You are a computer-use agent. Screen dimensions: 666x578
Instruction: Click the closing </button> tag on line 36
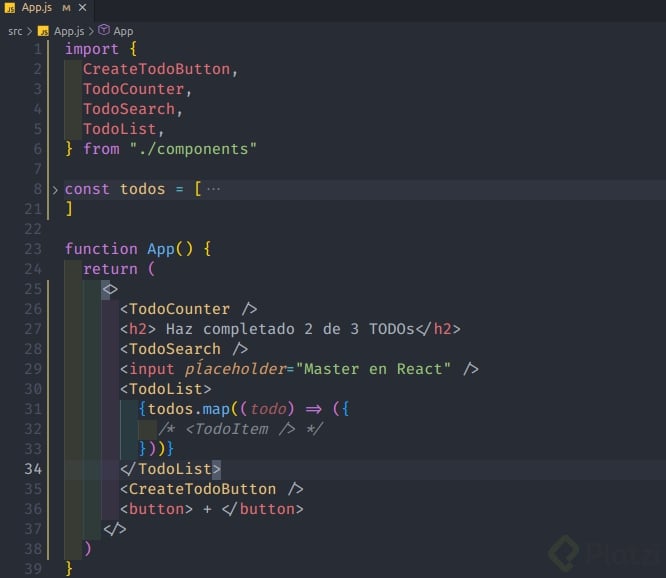click(x=263, y=509)
